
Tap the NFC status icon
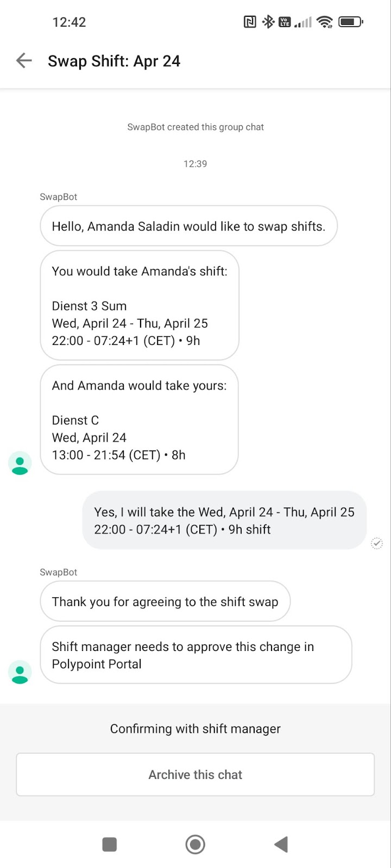click(x=250, y=22)
